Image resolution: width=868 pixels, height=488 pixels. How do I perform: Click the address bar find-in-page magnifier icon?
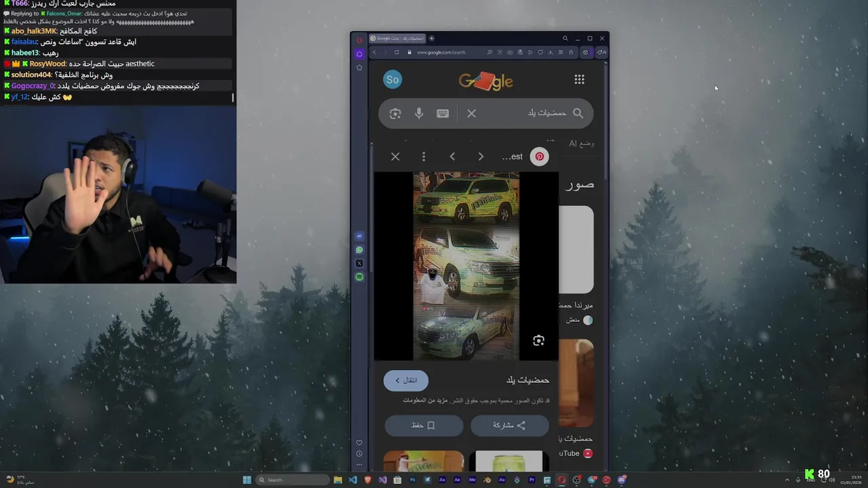click(x=490, y=52)
